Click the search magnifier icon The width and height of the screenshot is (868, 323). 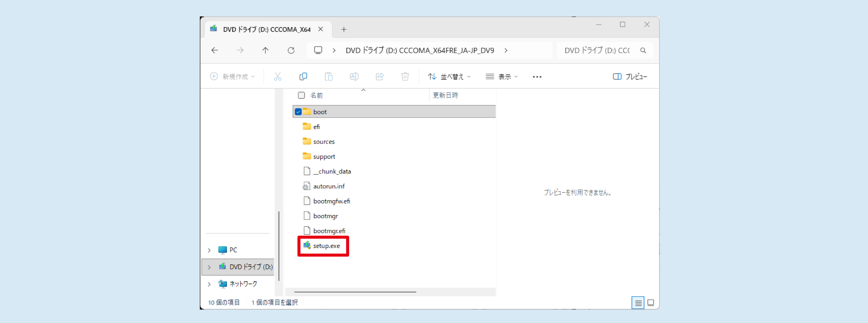(643, 50)
